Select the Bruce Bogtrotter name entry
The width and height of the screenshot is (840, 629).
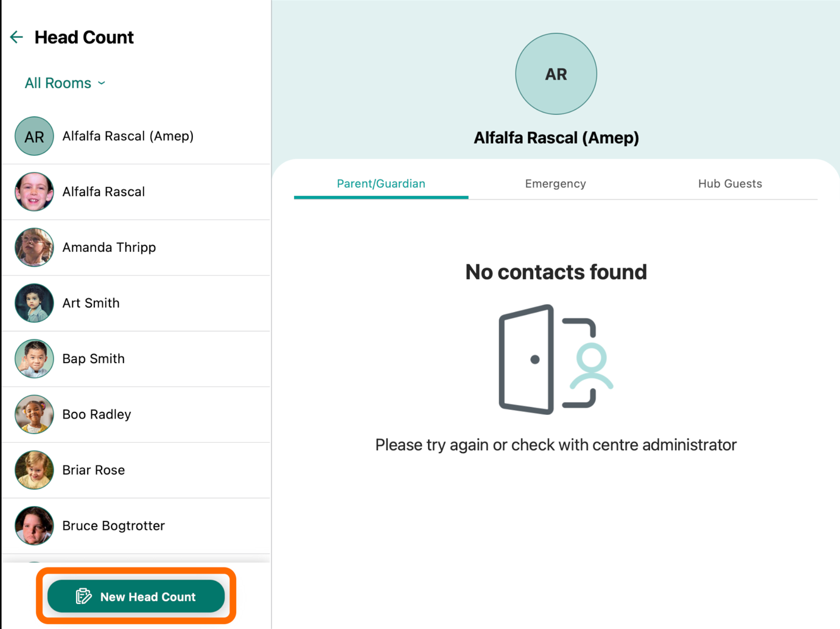[x=113, y=526]
